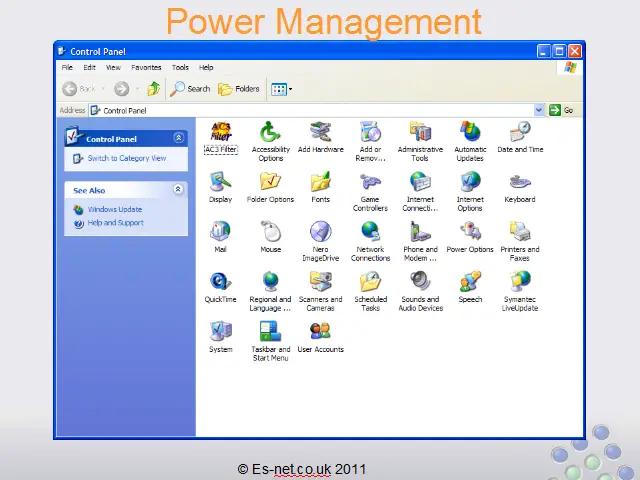The height and width of the screenshot is (480, 640).
Task: Open the View menu
Action: pos(113,67)
